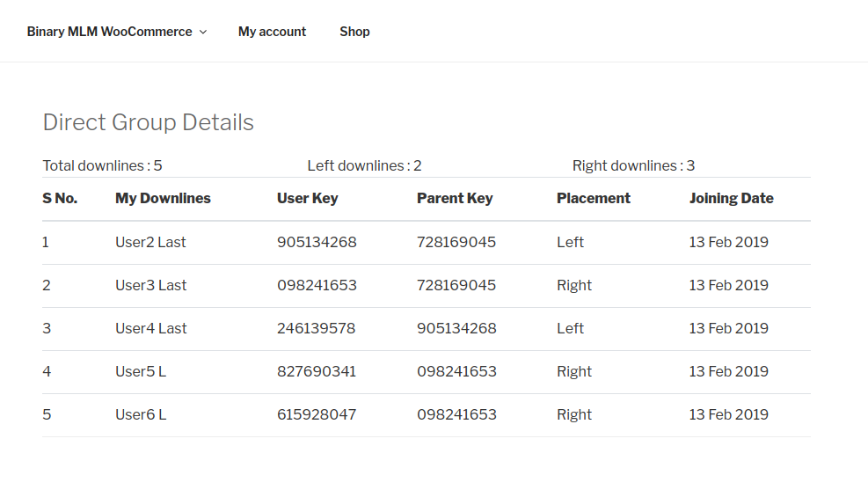Select the User5 L downline name
868x490 pixels.
[141, 371]
